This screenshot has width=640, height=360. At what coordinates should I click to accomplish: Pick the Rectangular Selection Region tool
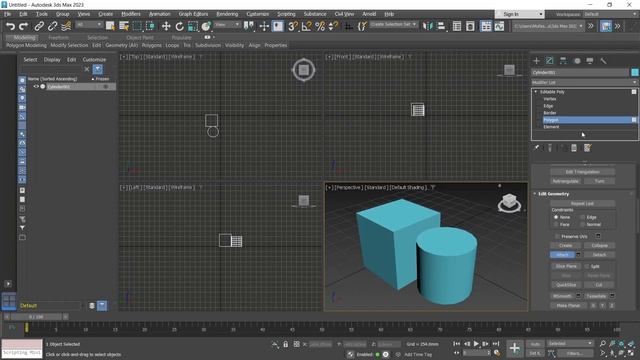tap(137, 27)
